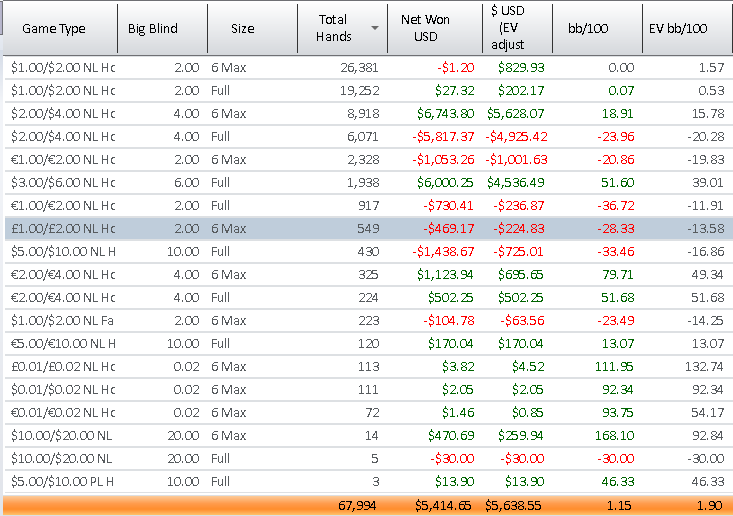Select the $3.00/$6.00 NL game type row
733x516 pixels.
368,182
